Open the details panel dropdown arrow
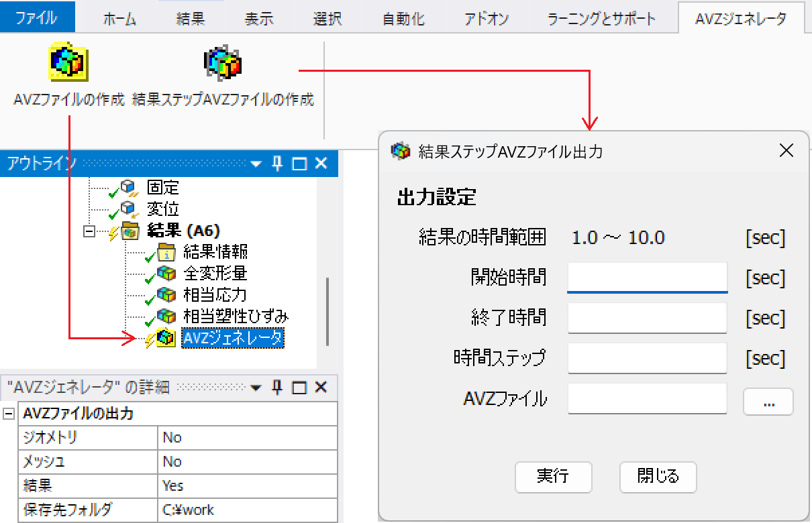This screenshot has width=812, height=523. (256, 388)
